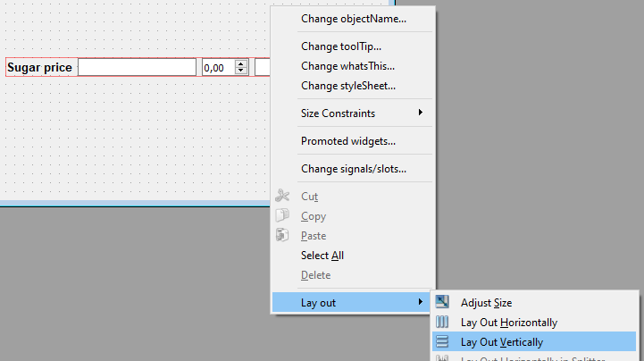The image size is (644, 361).
Task: Open Promoted widgets... dialog
Action: (x=347, y=141)
